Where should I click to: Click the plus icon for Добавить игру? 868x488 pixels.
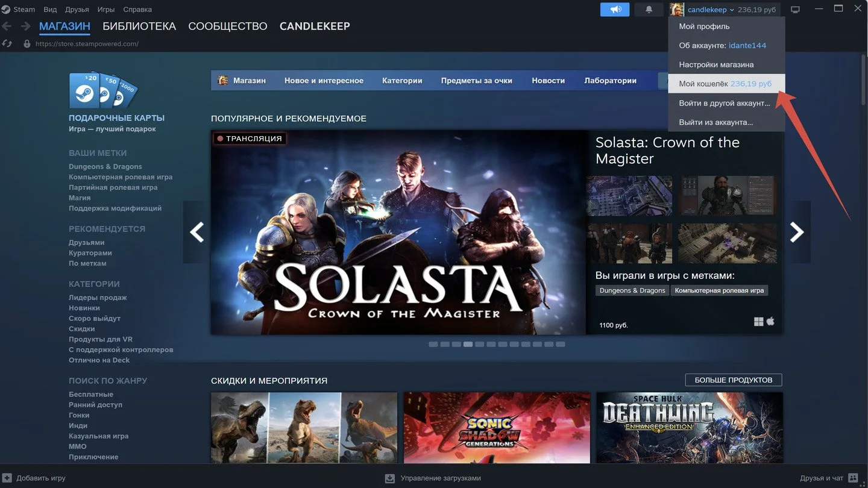[7, 478]
